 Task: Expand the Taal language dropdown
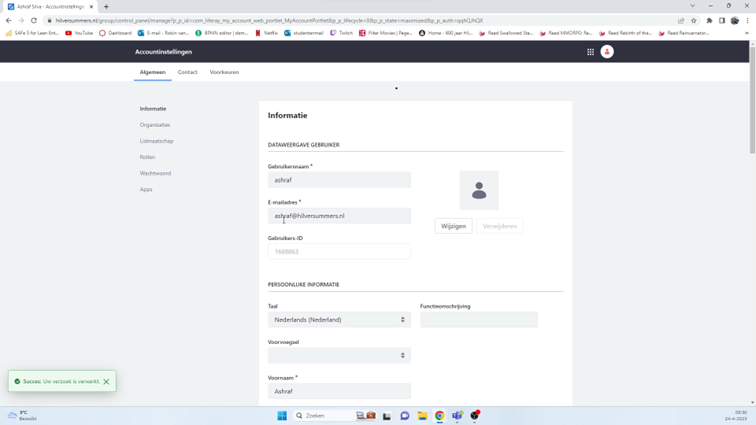pyautogui.click(x=339, y=320)
